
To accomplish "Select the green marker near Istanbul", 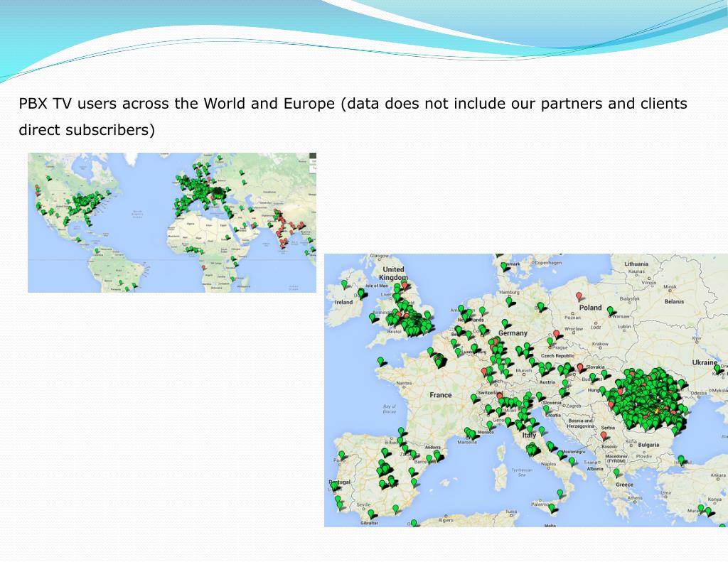I will pyautogui.click(x=681, y=460).
